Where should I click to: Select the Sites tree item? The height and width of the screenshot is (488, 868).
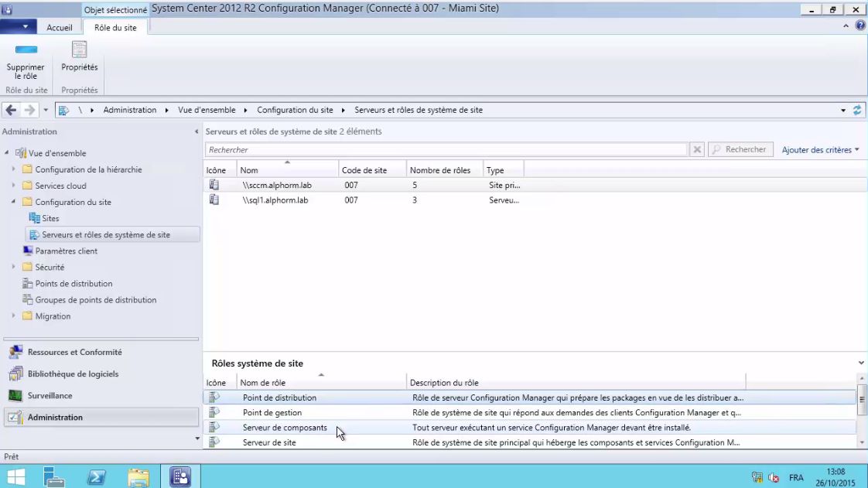(50, 219)
